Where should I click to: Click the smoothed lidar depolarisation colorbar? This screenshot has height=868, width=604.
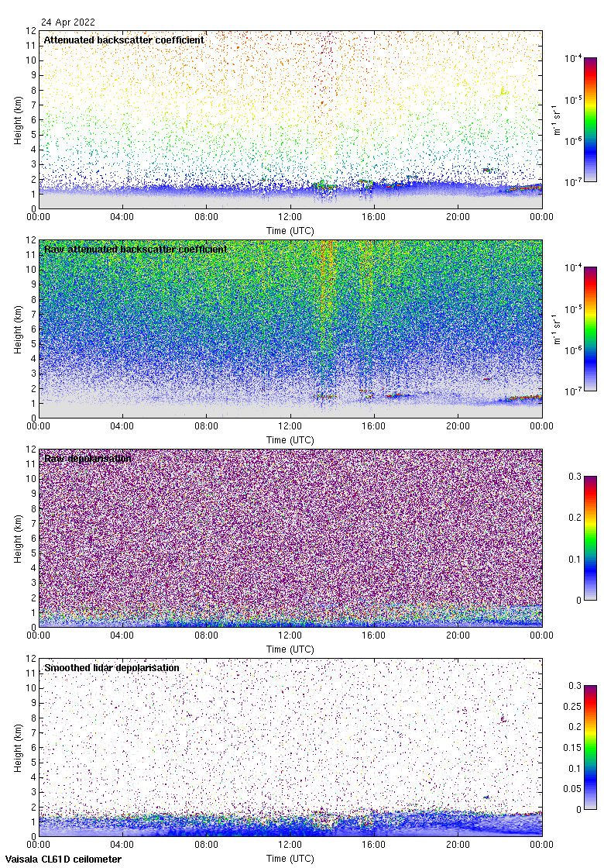pyautogui.click(x=590, y=747)
